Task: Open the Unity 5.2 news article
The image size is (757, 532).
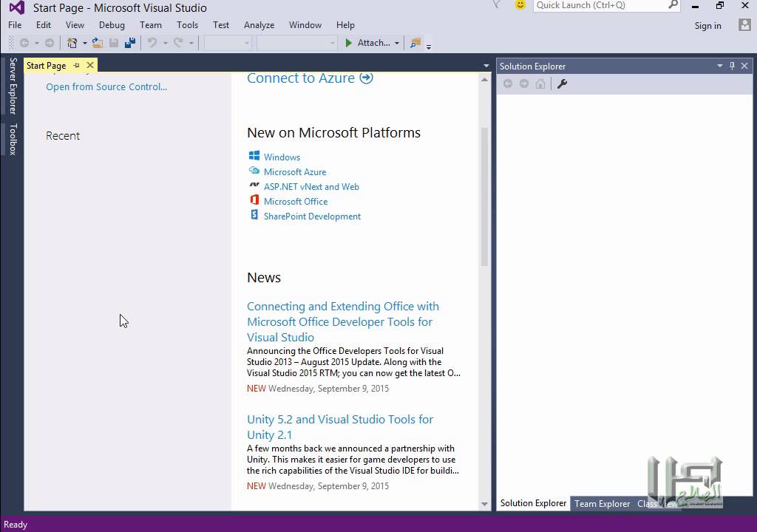Action: click(x=340, y=427)
